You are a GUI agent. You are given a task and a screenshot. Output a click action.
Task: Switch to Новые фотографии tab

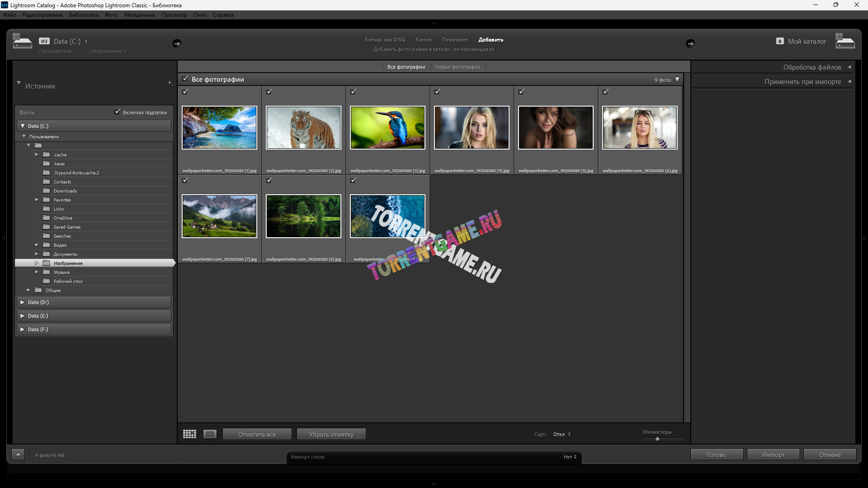458,67
